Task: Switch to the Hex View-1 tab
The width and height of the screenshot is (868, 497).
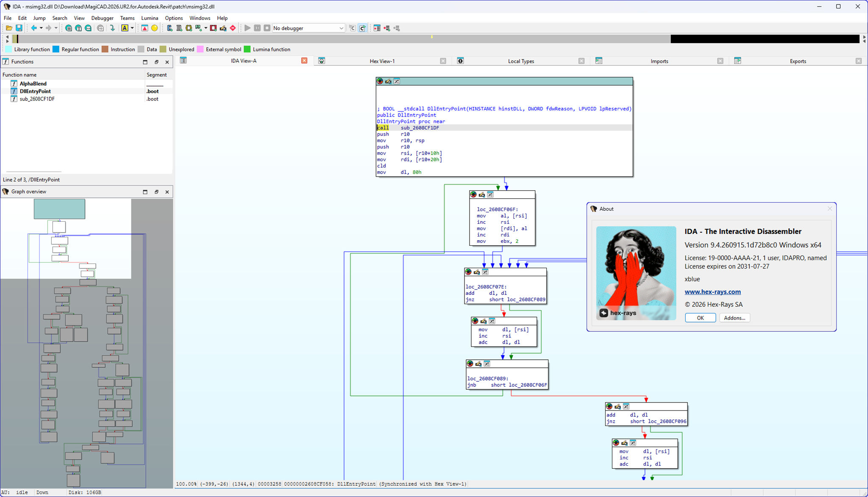Action: click(382, 61)
